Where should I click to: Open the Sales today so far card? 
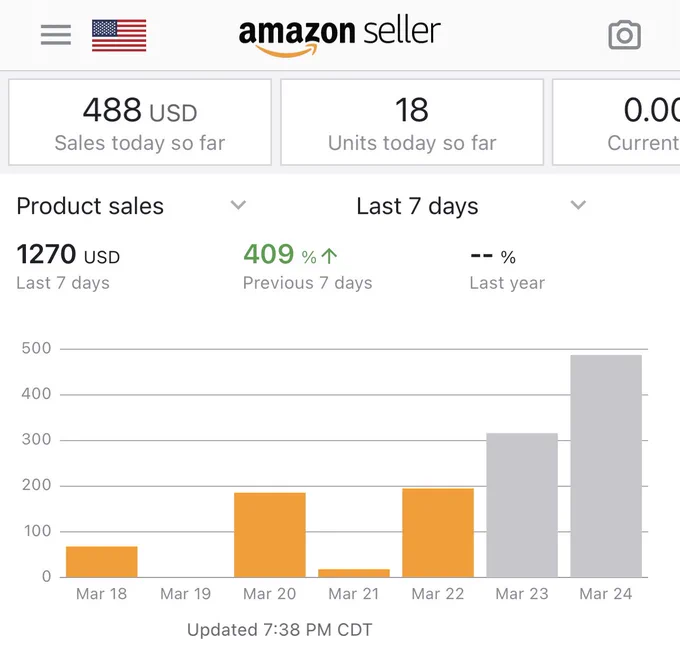[x=140, y=122]
